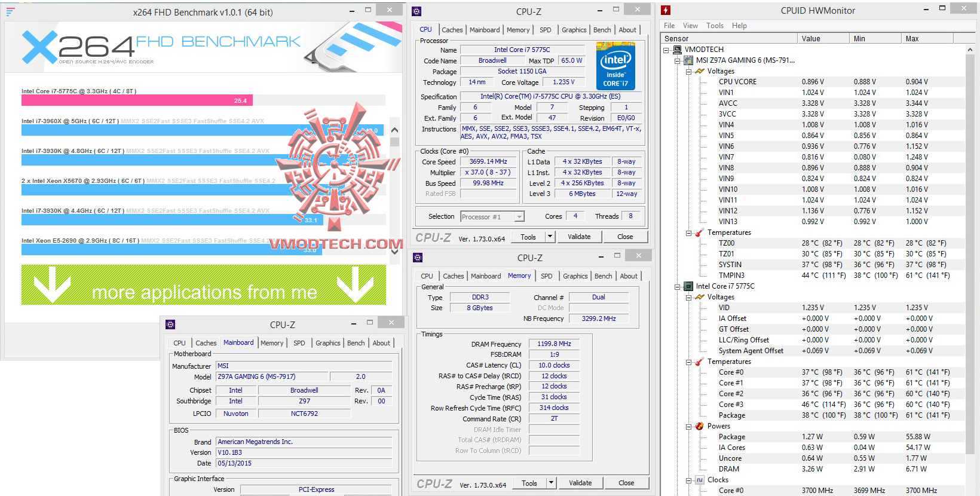Collapse the Temperatures group under Intel Core i7
The width and height of the screenshot is (980, 496).
(689, 362)
